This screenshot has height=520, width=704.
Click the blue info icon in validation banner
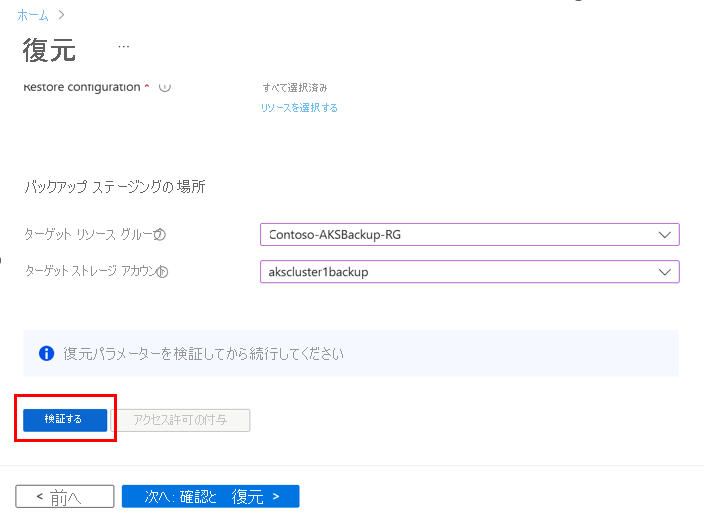(x=47, y=353)
